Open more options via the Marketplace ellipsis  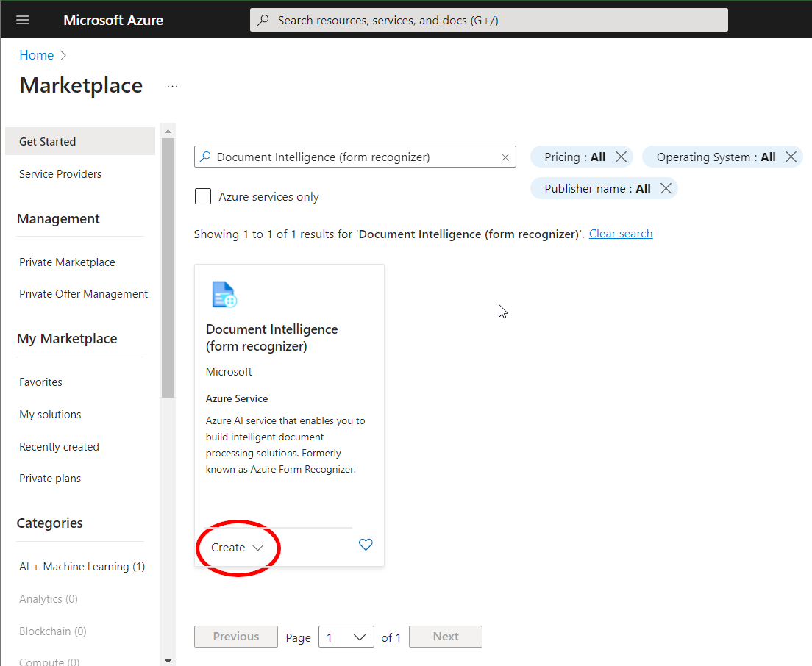pos(171,86)
